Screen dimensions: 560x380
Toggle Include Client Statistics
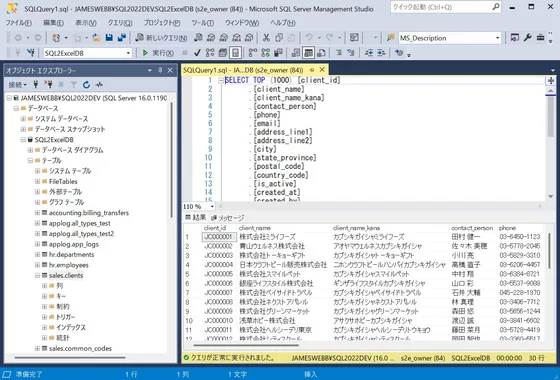click(x=278, y=53)
